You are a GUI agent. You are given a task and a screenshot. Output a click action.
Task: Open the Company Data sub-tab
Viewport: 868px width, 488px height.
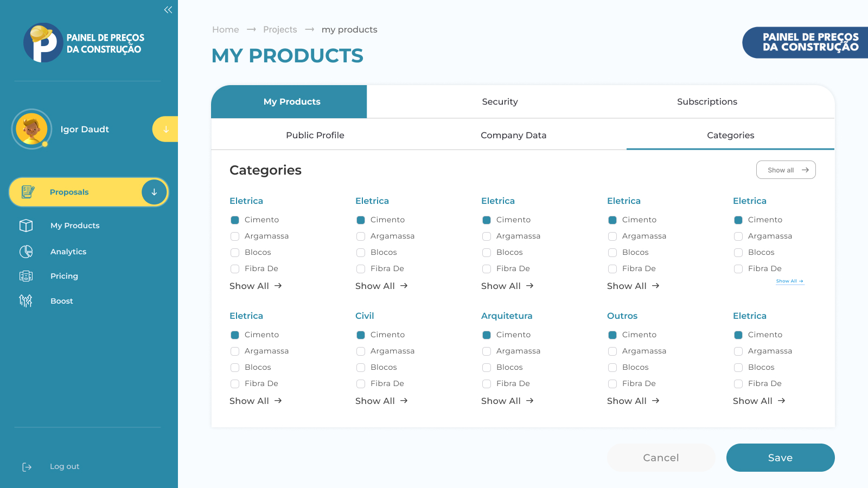(513, 135)
